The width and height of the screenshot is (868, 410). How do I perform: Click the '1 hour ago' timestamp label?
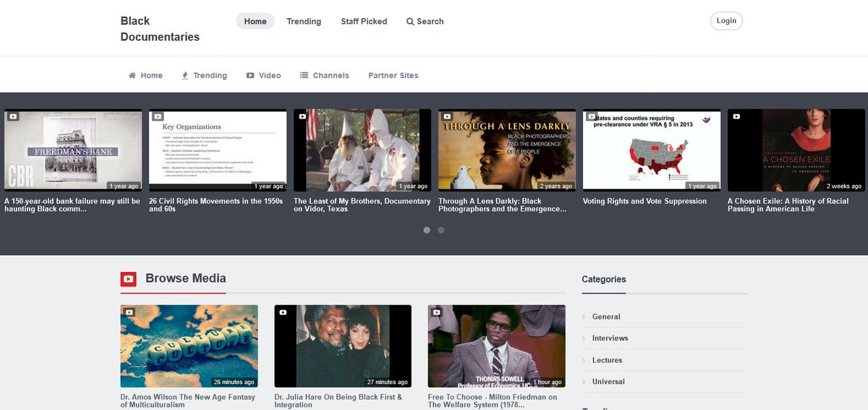(x=548, y=382)
